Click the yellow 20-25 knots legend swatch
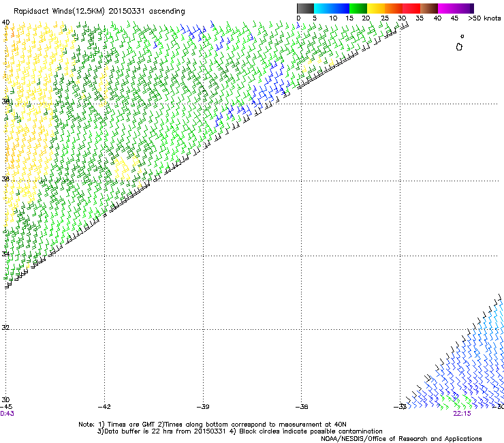 (376, 8)
